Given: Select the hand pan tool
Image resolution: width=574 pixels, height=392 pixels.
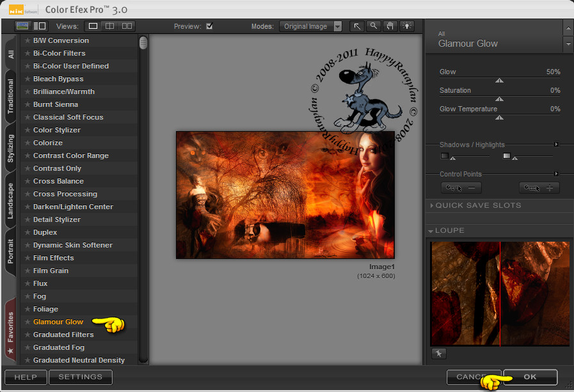Looking at the screenshot, I should click(x=390, y=26).
